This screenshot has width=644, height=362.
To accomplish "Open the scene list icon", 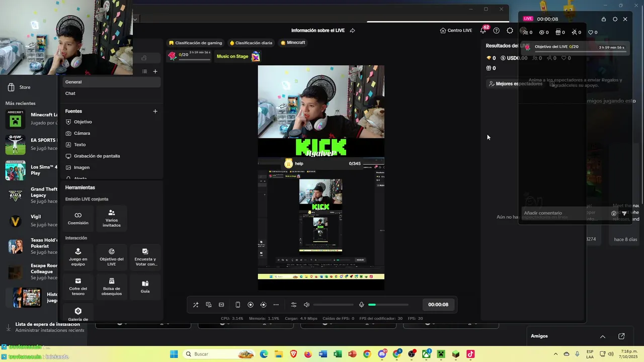I will pyautogui.click(x=144, y=71).
